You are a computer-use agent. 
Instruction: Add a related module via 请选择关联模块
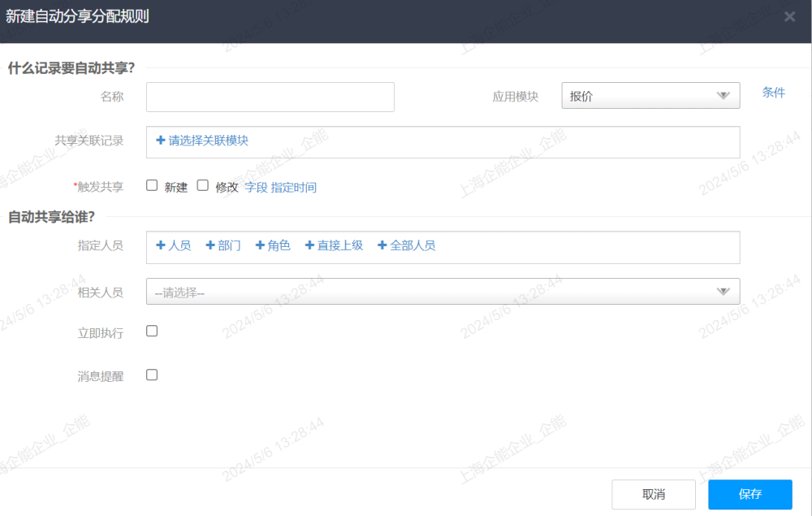202,141
